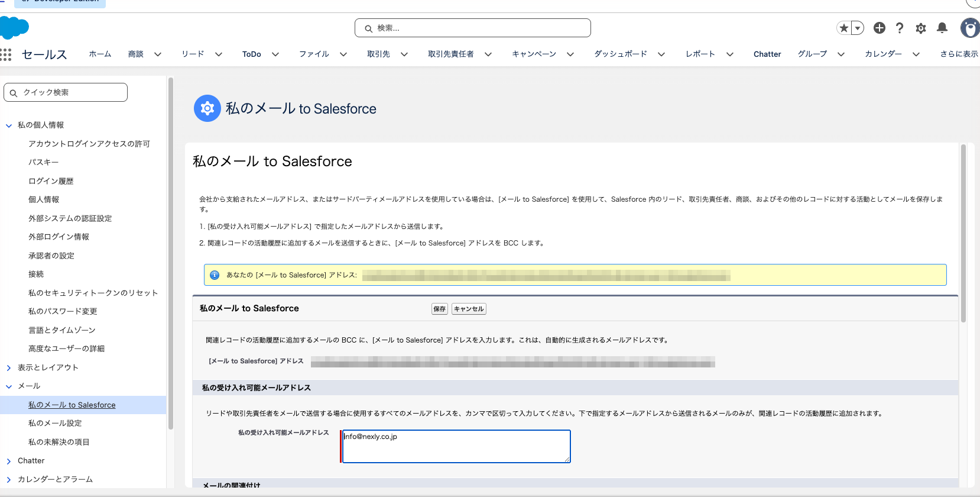Expand the リード tab dropdown chevron
This screenshot has width=980, height=497.
point(219,54)
